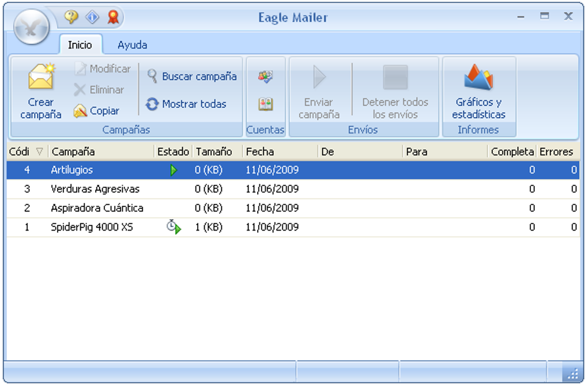Select the Verduras Agresivas campaign row
588x388 pixels.
[293, 189]
